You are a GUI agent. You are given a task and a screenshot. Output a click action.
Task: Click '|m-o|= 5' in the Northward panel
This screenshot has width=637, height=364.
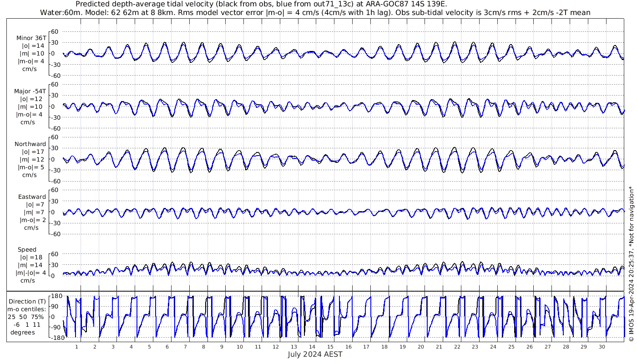(x=31, y=167)
